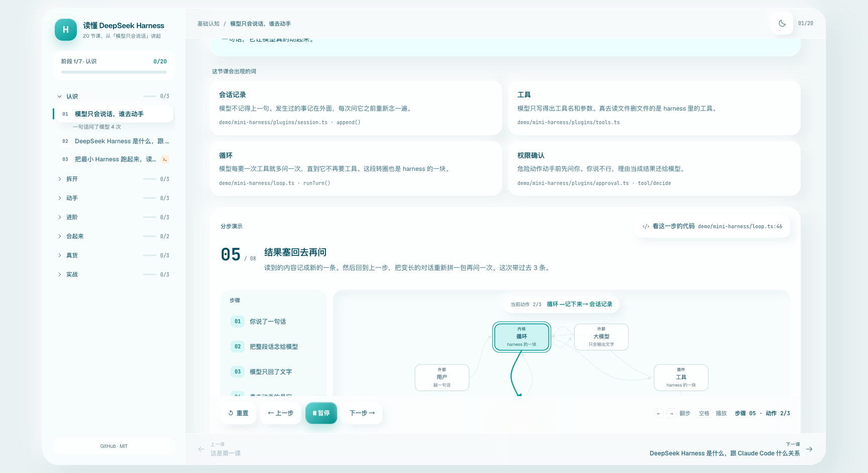Go to next lesson DeepSeek Harness 是什么 link
The image size is (868, 473).
(724, 453)
